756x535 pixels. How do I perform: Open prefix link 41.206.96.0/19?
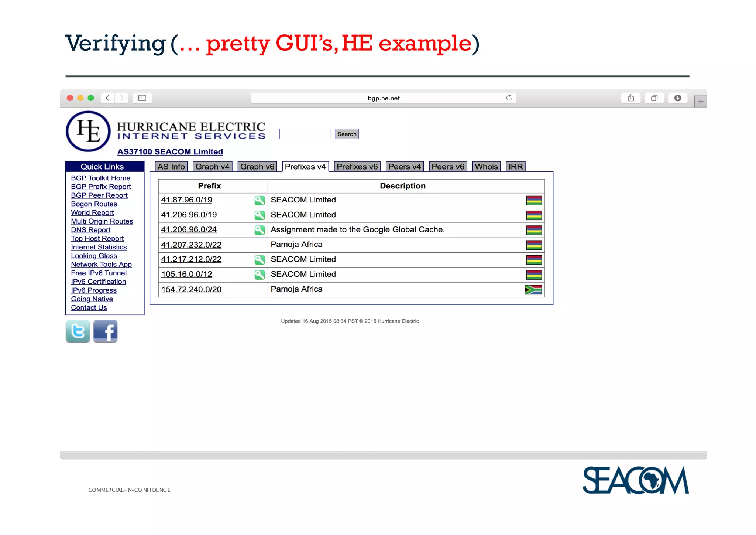(189, 215)
